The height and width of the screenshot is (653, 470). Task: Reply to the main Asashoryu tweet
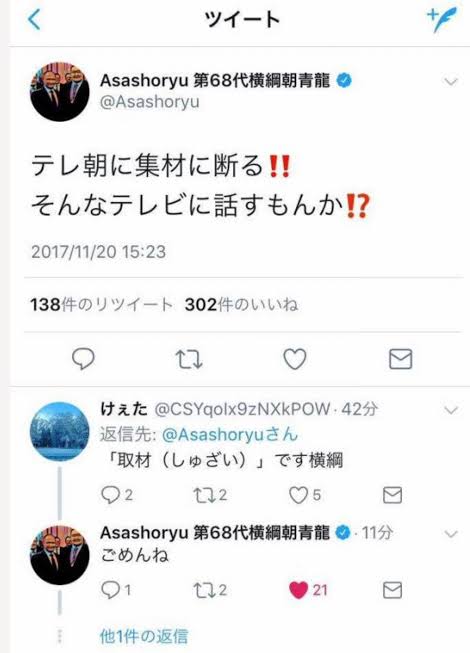tap(83, 359)
